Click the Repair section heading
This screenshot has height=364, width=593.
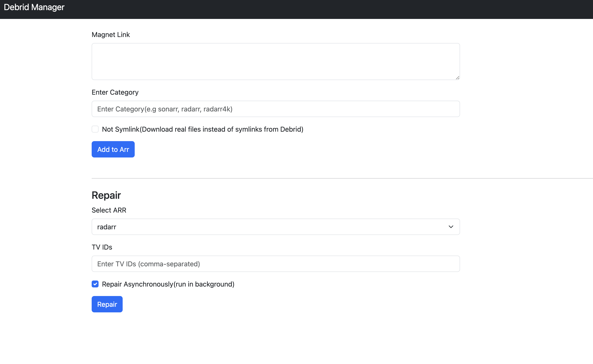[106, 195]
